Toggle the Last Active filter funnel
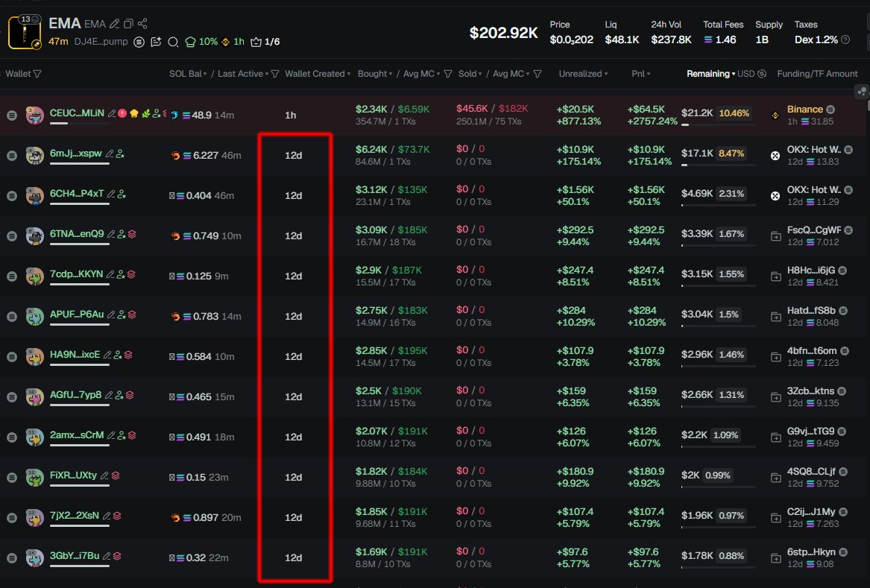 pos(275,74)
